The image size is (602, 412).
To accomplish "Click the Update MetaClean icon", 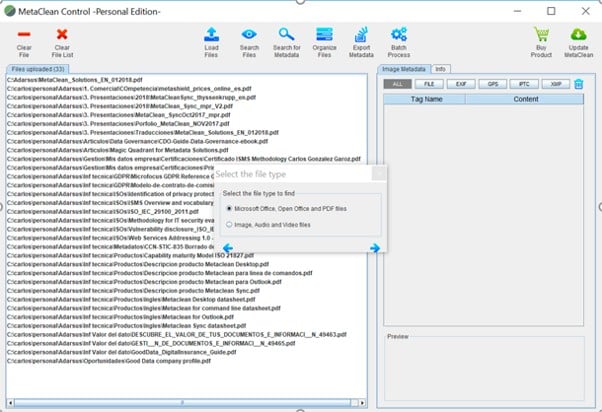I will tap(578, 34).
